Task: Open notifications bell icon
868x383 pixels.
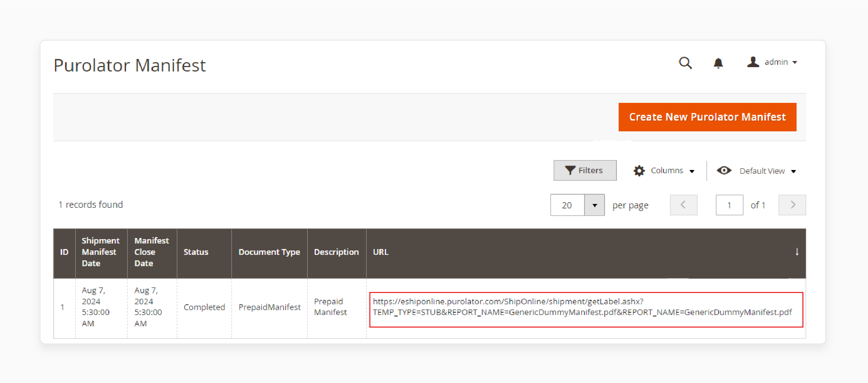Action: pyautogui.click(x=718, y=63)
